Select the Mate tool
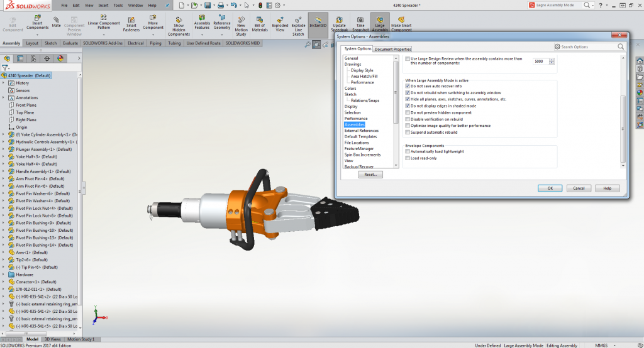 pyautogui.click(x=56, y=23)
